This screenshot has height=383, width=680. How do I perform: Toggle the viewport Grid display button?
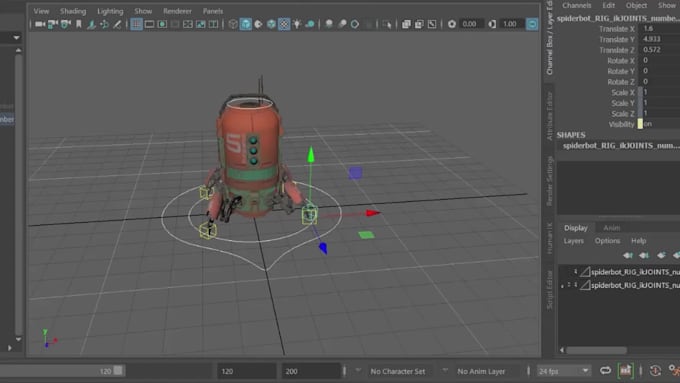[x=136, y=24]
